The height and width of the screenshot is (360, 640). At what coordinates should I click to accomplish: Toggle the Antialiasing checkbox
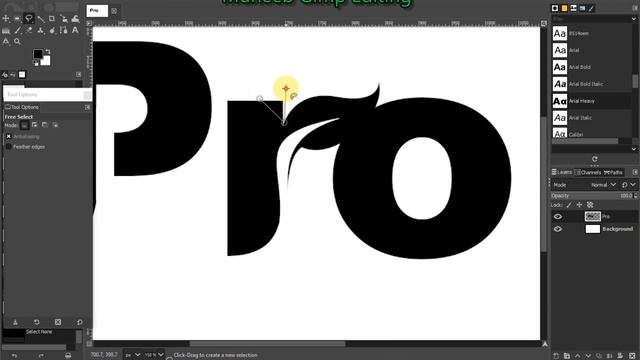[9, 136]
